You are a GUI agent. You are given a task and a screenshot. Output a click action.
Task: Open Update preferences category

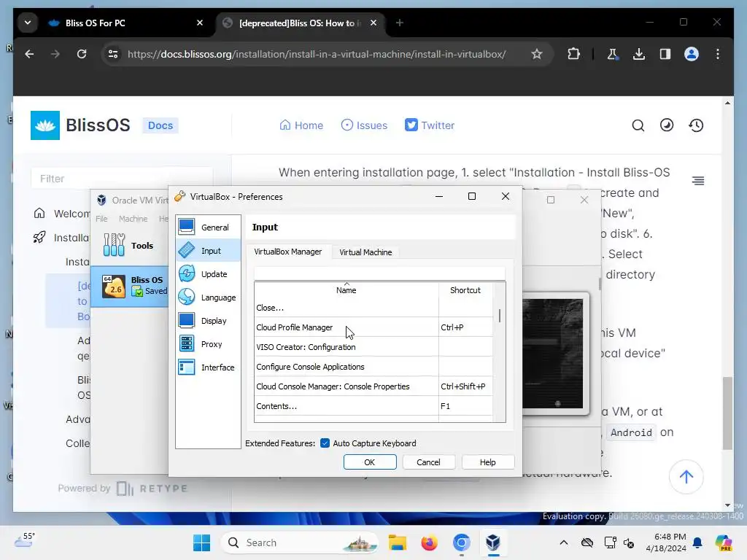point(208,274)
